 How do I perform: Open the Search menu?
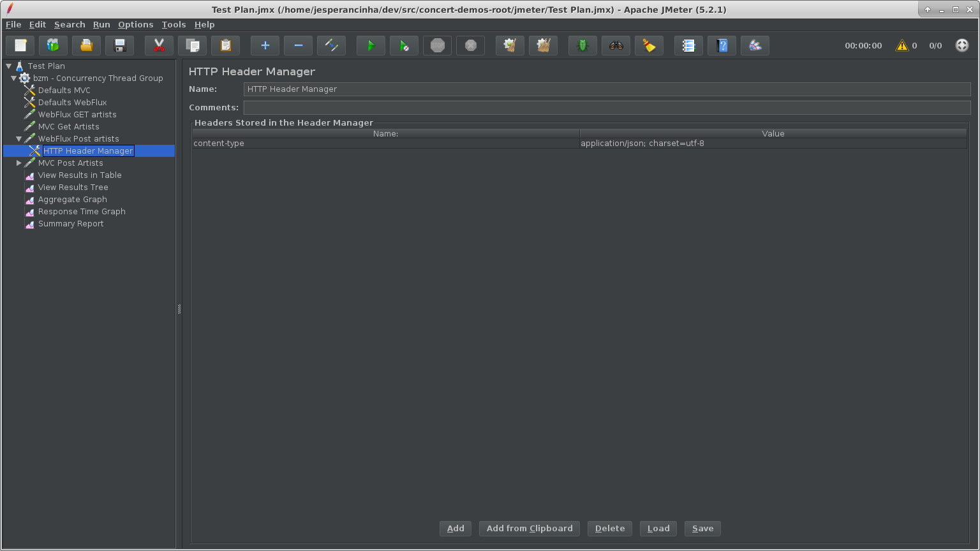[70, 24]
